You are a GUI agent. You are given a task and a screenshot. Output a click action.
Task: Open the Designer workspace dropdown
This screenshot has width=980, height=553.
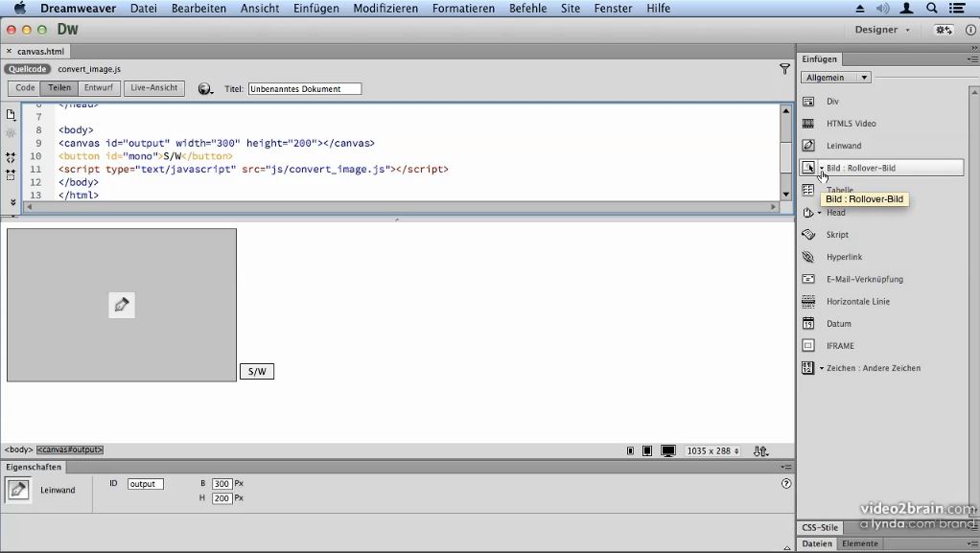[882, 30]
